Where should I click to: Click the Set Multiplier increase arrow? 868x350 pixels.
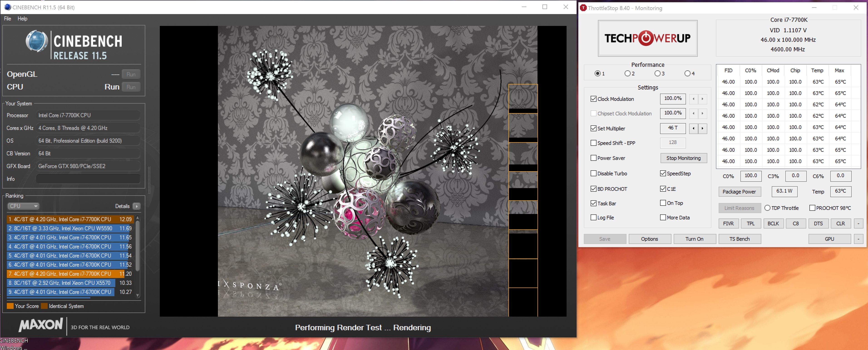(702, 128)
